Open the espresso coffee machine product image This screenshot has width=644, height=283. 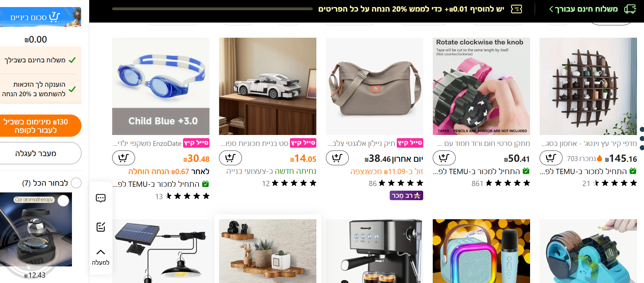[375, 251]
